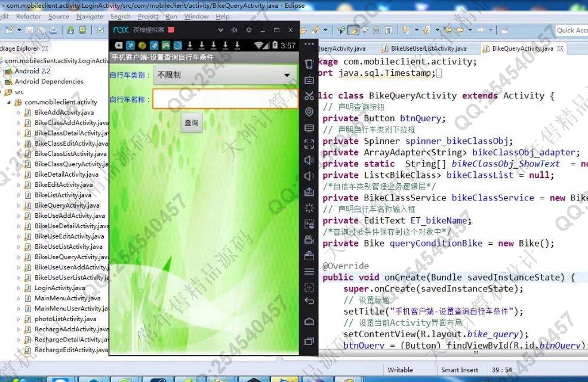Tap the Android recent apps button in Nox

point(309,341)
